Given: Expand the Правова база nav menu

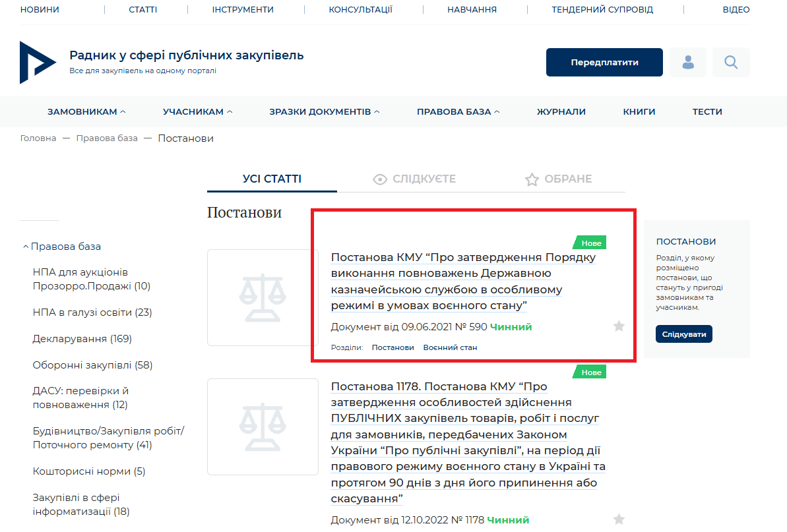Looking at the screenshot, I should (458, 112).
